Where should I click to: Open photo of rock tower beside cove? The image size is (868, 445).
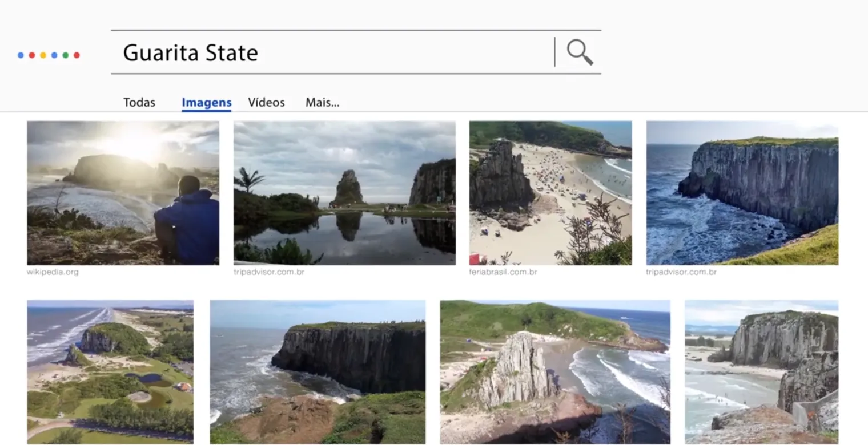(555, 372)
